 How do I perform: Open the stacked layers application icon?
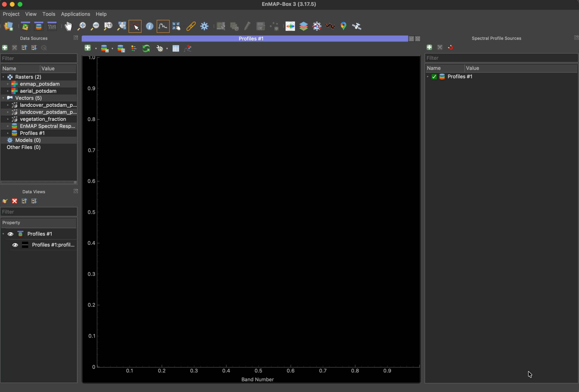click(303, 26)
